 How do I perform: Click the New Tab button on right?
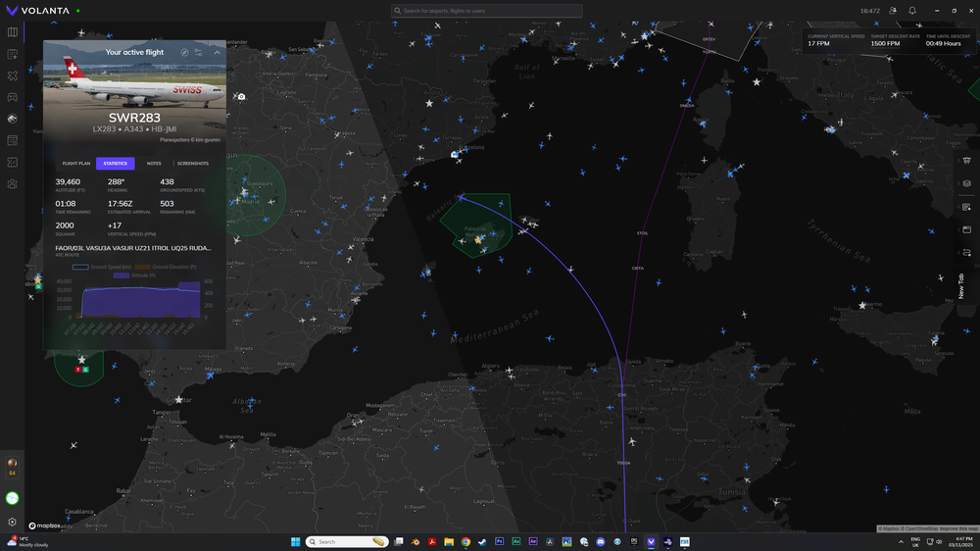pyautogui.click(x=961, y=285)
